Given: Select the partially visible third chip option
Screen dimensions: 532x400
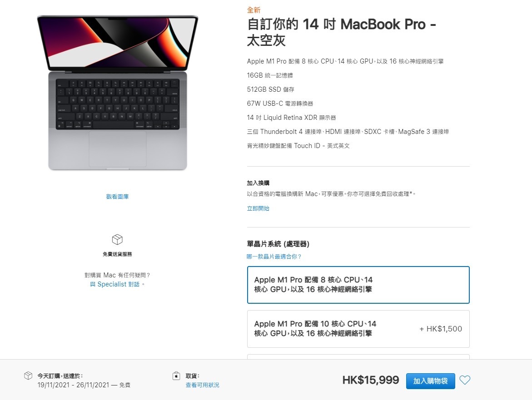Looking at the screenshot, I should coord(358,356).
